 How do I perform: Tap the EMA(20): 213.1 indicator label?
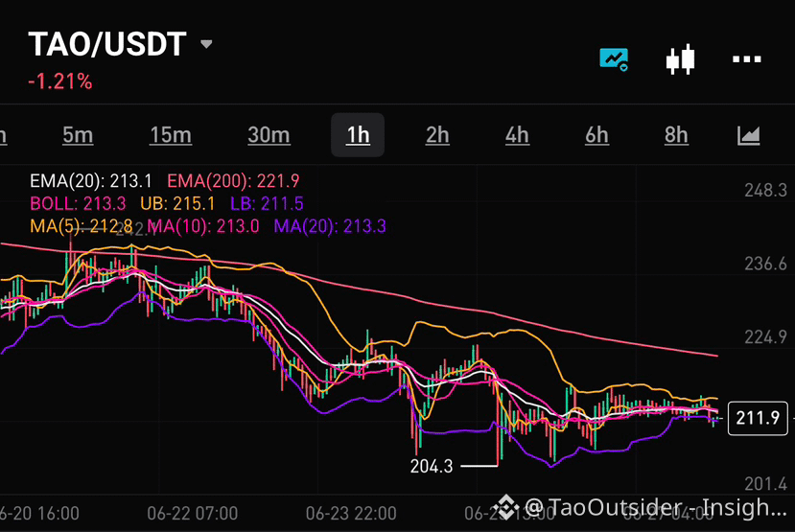point(91,181)
